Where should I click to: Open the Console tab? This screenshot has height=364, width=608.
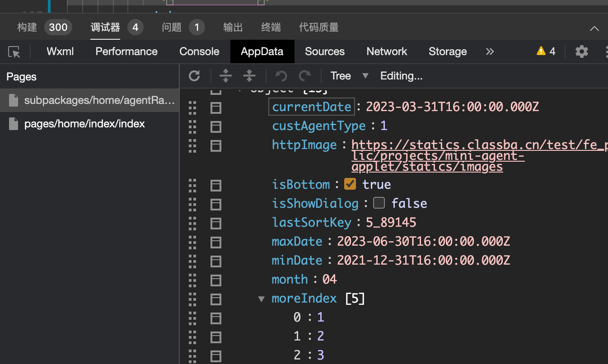point(199,51)
